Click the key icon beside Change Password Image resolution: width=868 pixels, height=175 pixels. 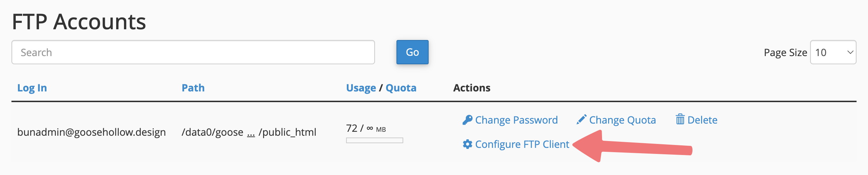click(x=467, y=120)
